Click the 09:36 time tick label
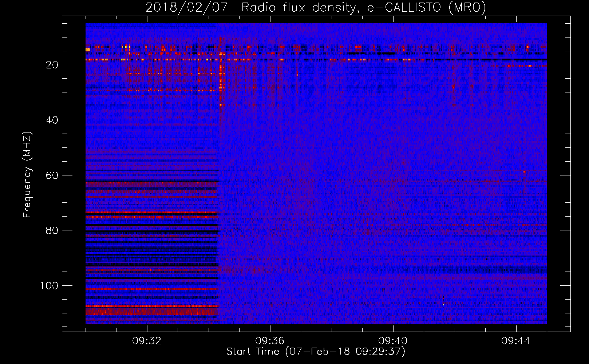 click(x=270, y=341)
